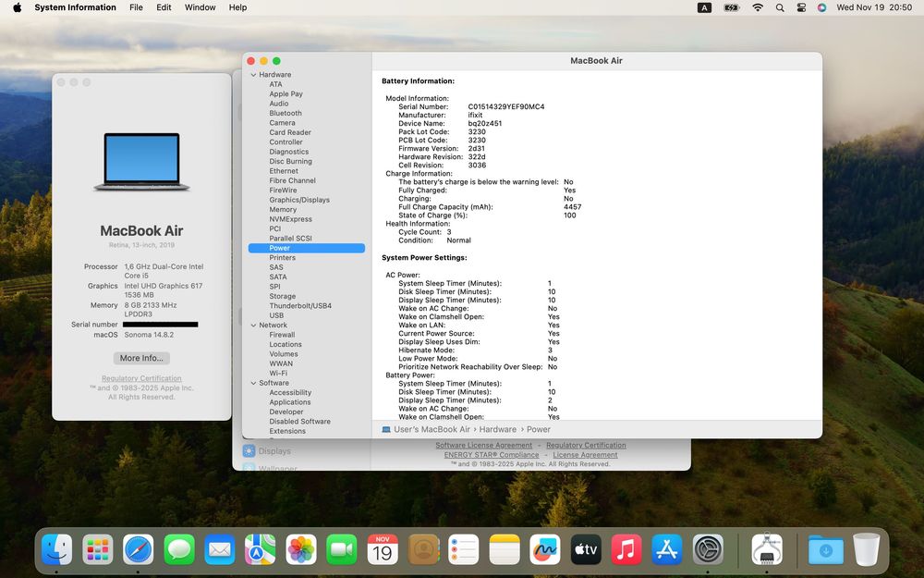Screen dimensions: 924x578
Task: Open Reminders from the Dock
Action: 464,549
